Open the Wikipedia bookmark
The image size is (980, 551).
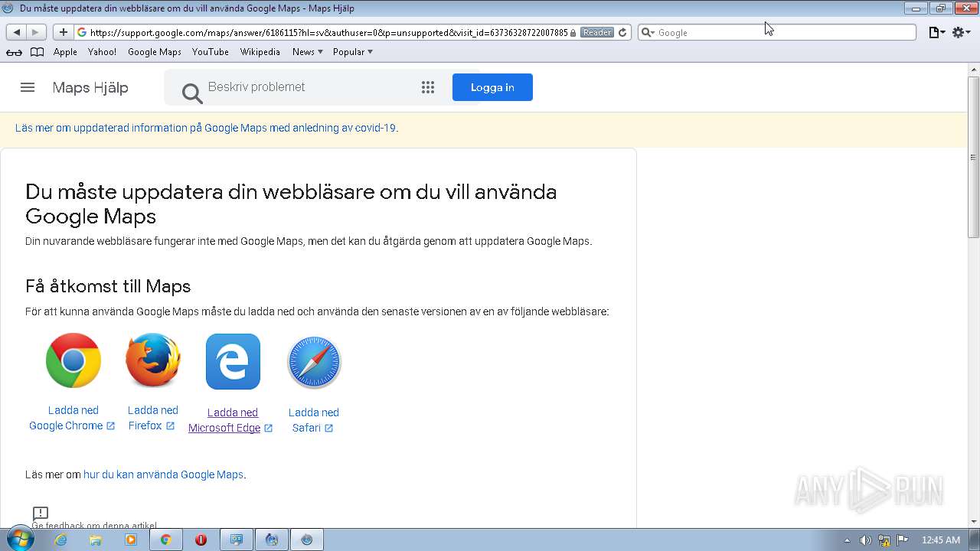(x=260, y=52)
